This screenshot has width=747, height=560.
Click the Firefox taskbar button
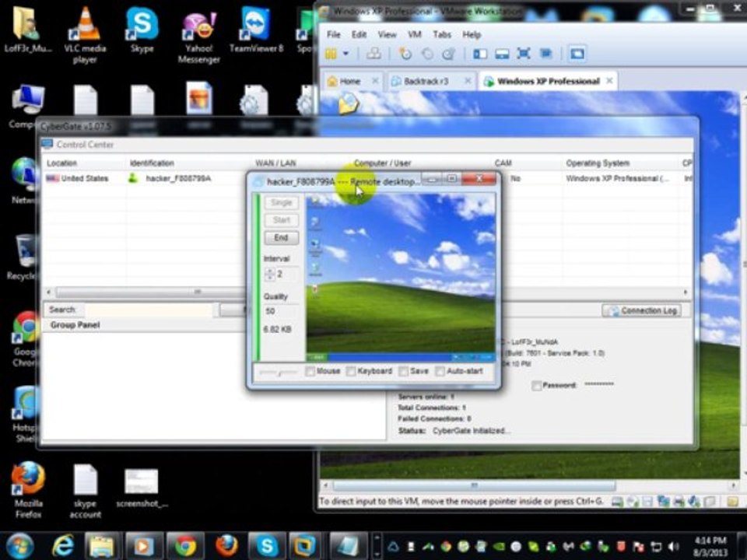(226, 546)
